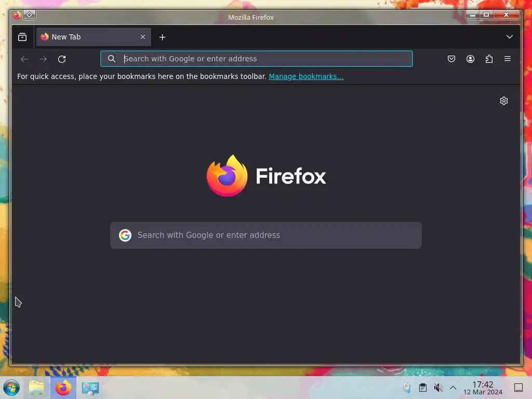Open the clock showing 17:42
This screenshot has width=532, height=399.
pos(483,388)
